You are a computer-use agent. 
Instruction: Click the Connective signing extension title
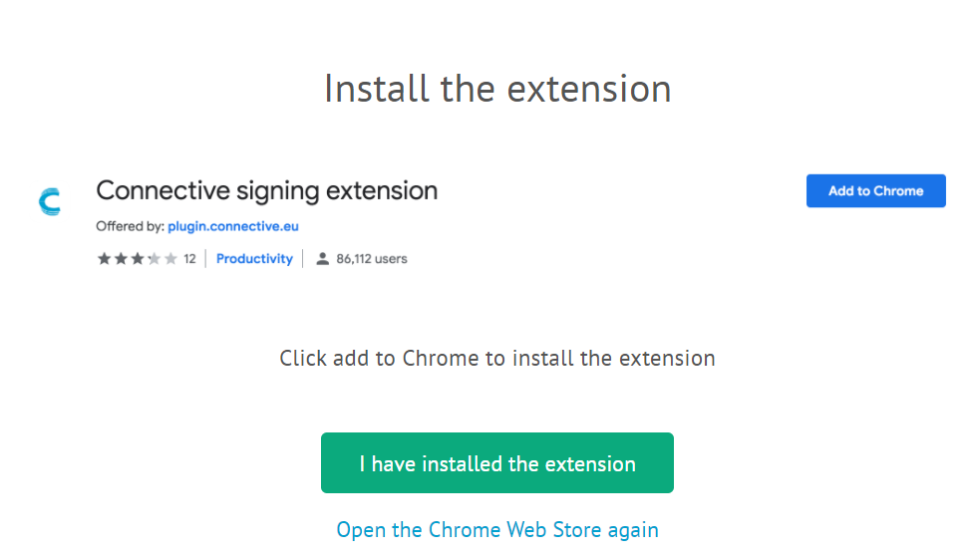point(266,190)
